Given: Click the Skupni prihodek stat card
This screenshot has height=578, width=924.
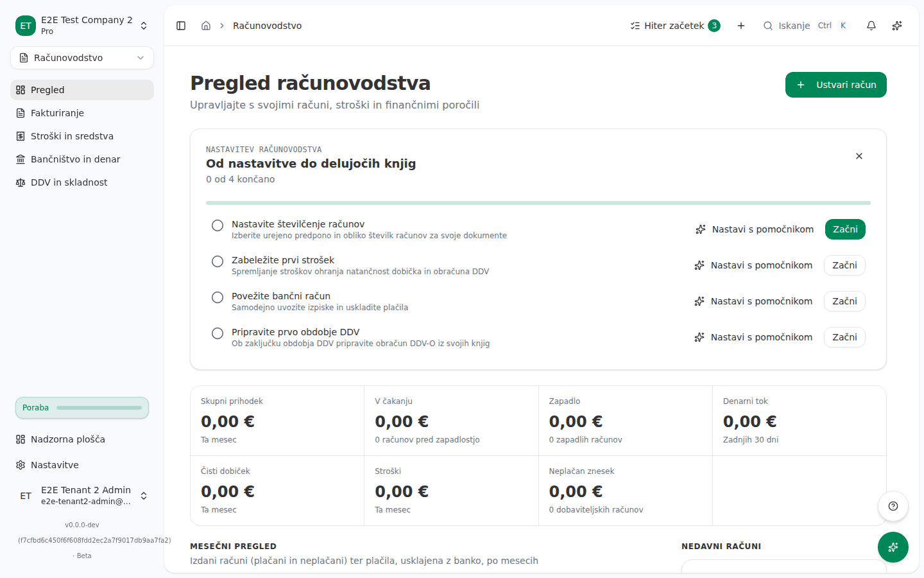Looking at the screenshot, I should [277, 421].
